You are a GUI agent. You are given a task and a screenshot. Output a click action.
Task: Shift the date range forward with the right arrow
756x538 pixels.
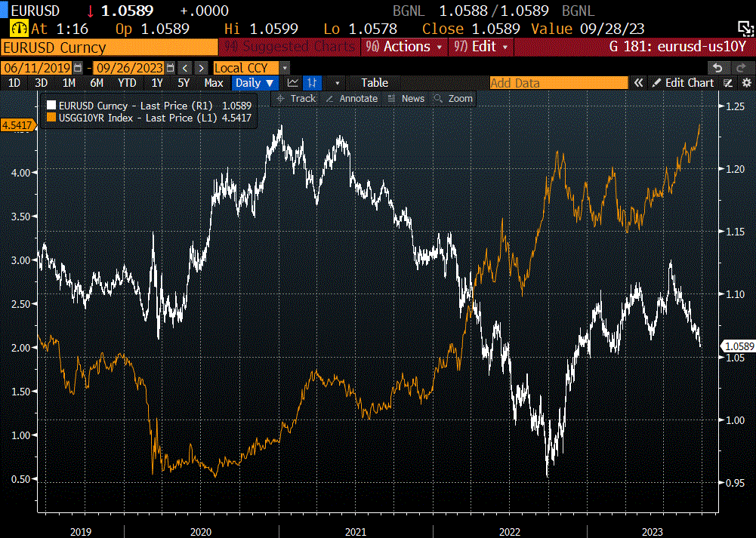pos(202,68)
